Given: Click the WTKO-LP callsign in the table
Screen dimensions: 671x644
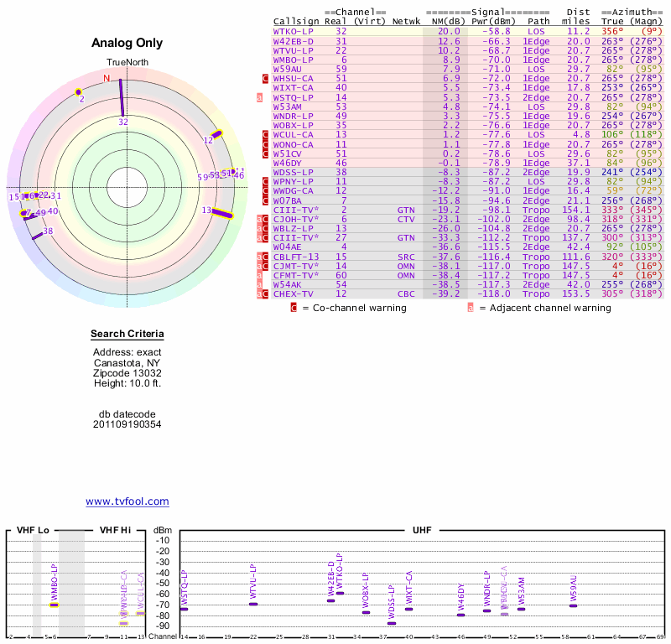Looking at the screenshot, I should (293, 31).
